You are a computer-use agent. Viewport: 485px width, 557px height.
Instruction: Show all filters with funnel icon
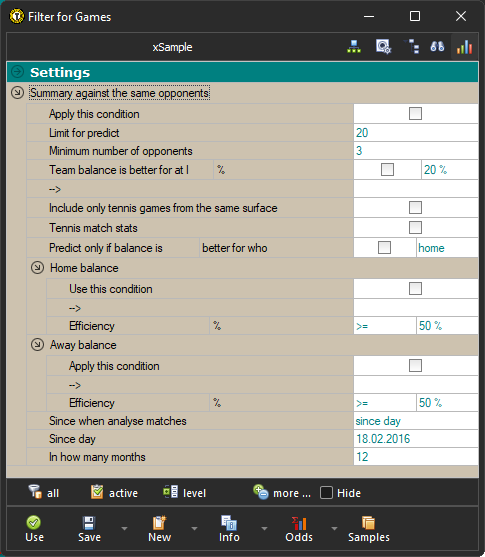[35, 492]
